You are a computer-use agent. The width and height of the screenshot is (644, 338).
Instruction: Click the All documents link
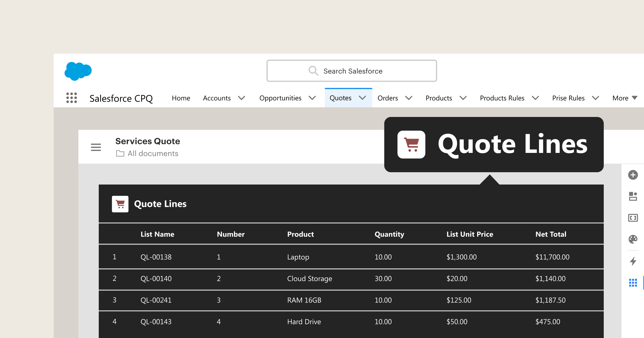pos(153,153)
